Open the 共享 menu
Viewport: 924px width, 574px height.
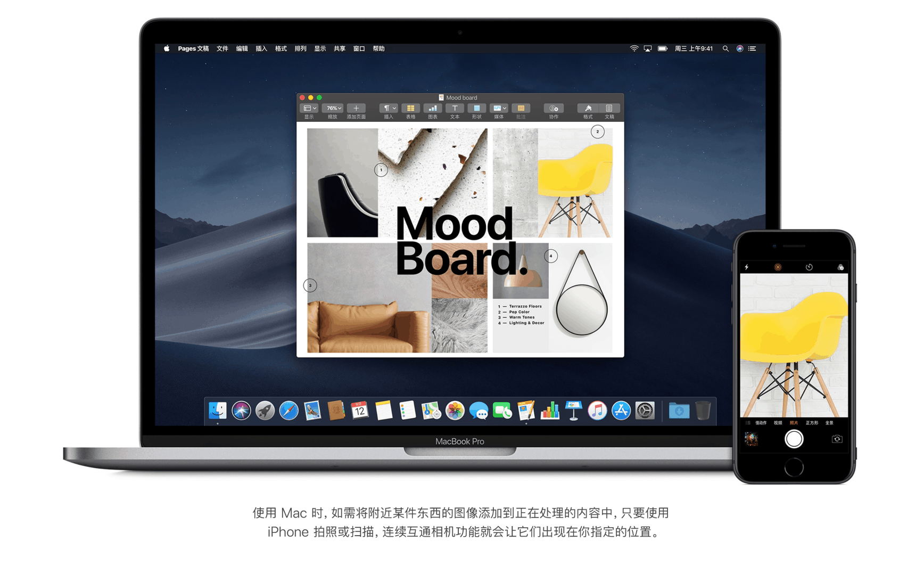[340, 48]
